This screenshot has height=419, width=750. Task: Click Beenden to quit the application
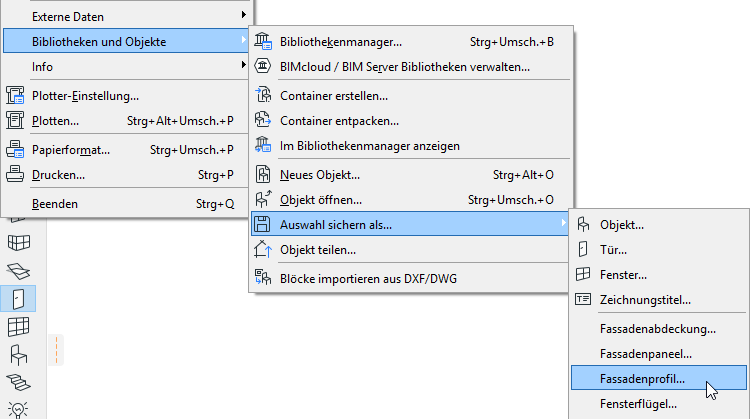click(55, 203)
